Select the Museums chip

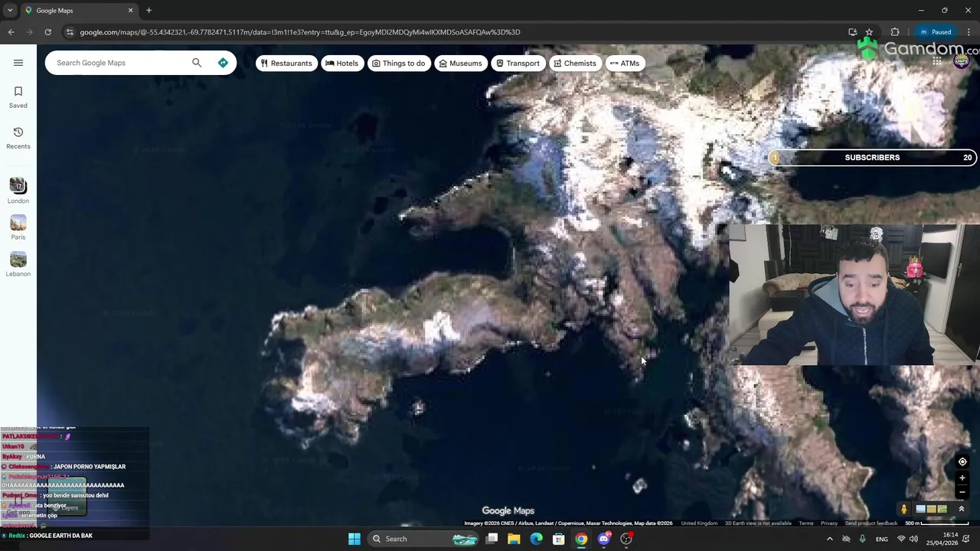(460, 64)
